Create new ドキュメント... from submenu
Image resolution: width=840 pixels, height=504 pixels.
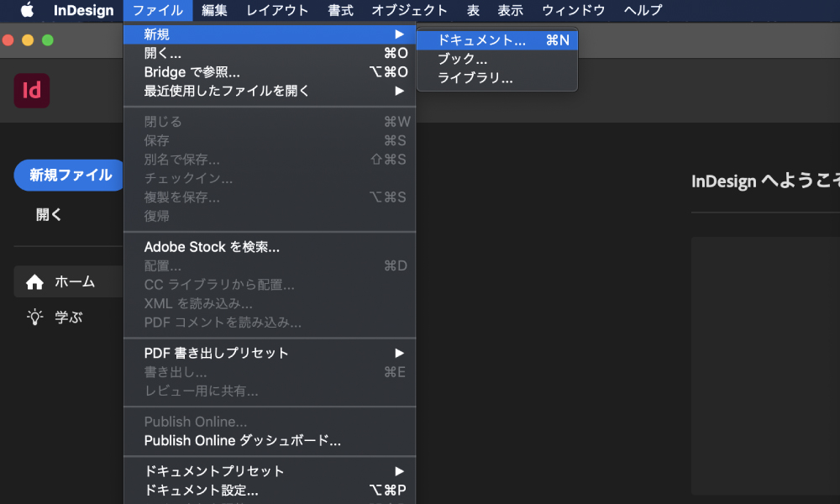(x=497, y=40)
